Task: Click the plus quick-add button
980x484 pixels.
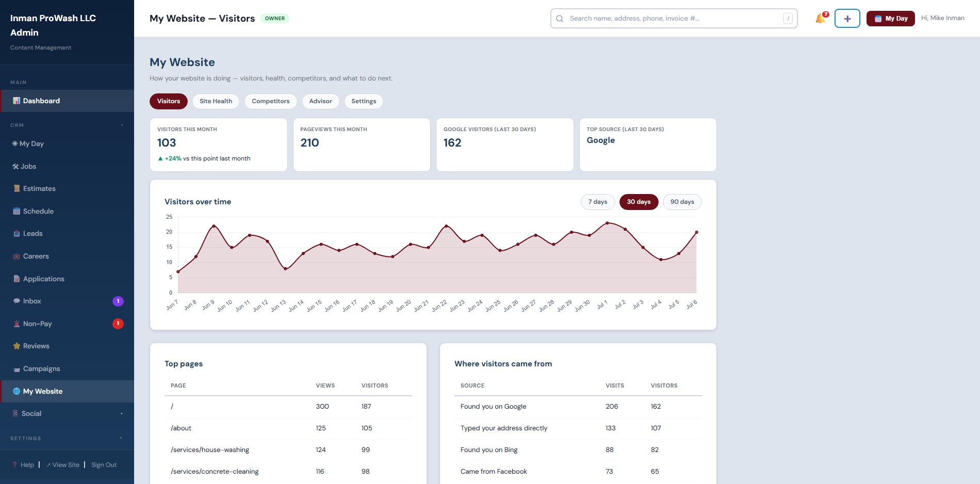Action: click(x=847, y=19)
